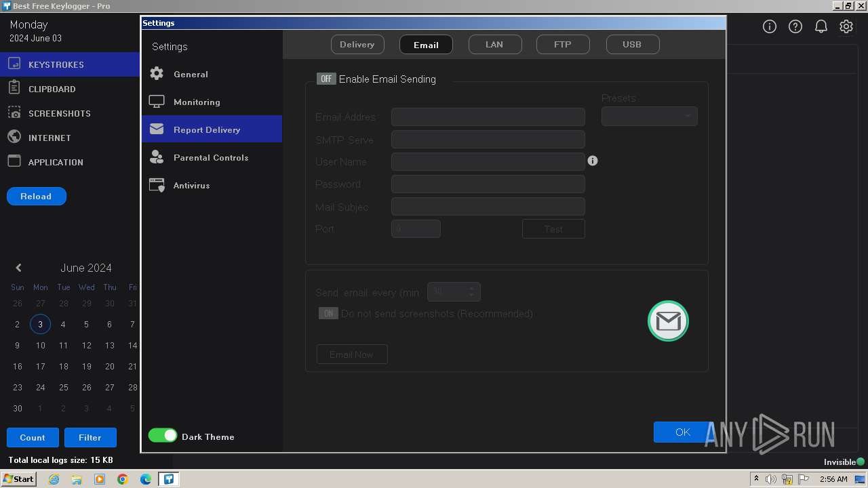
Task: Click the SMTP Server input field
Action: pos(488,139)
